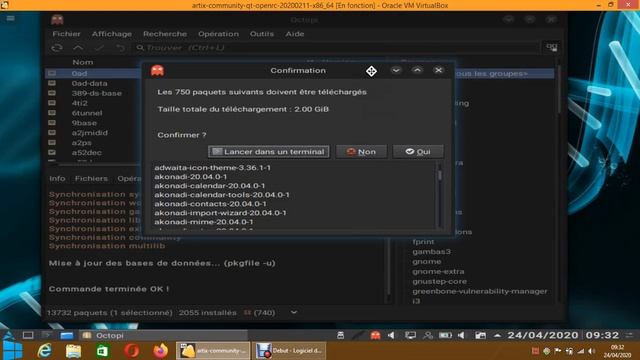Select package adwaita-icon-theme-3.36.1-1 in list
Image resolution: width=640 pixels, height=360 pixels.
click(212, 168)
